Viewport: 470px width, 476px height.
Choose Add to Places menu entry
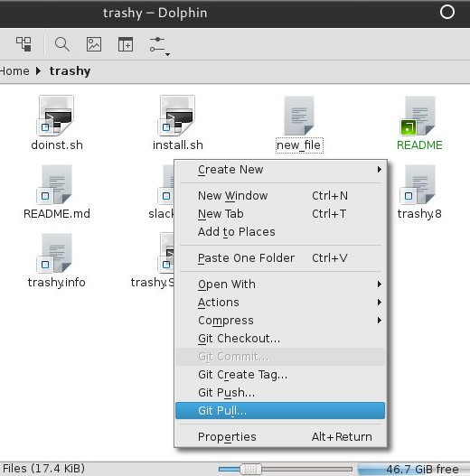280,232
